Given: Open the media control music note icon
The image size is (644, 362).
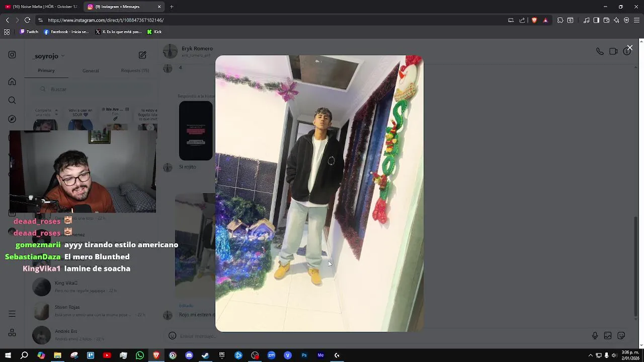Looking at the screenshot, I should 586,20.
